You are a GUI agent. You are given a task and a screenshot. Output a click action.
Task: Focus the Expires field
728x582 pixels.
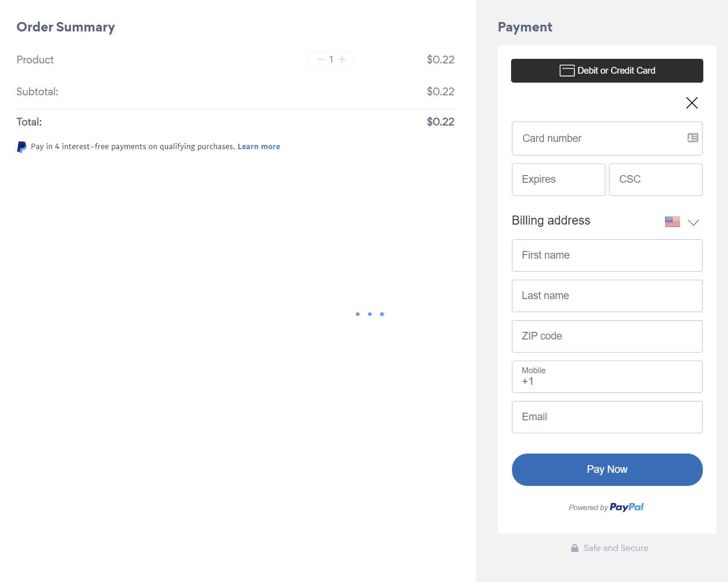click(558, 180)
